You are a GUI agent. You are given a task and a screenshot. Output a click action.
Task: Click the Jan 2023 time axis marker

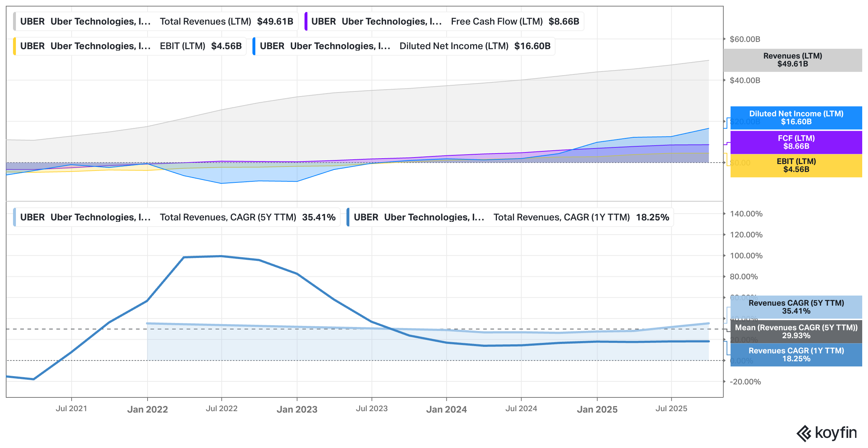point(297,409)
